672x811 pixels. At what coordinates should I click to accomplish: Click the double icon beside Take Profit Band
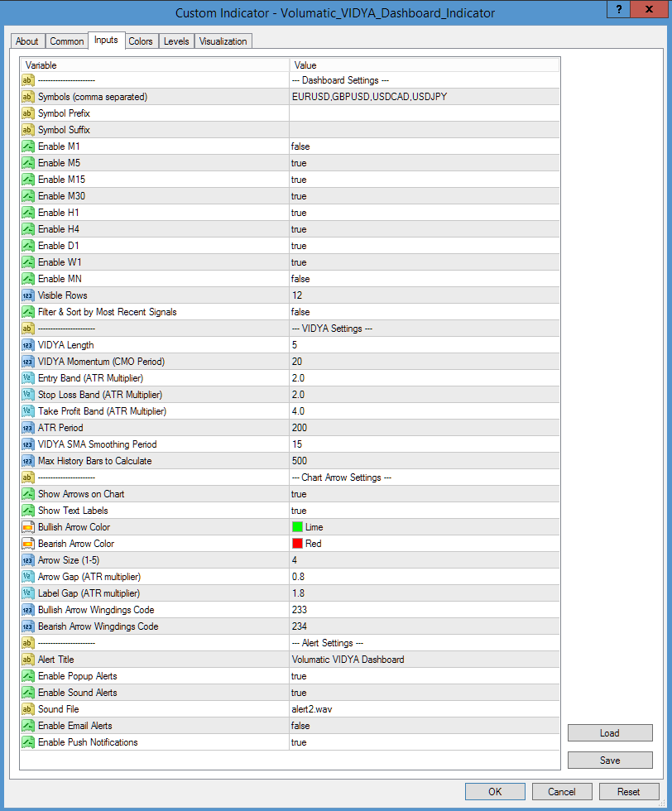28,411
